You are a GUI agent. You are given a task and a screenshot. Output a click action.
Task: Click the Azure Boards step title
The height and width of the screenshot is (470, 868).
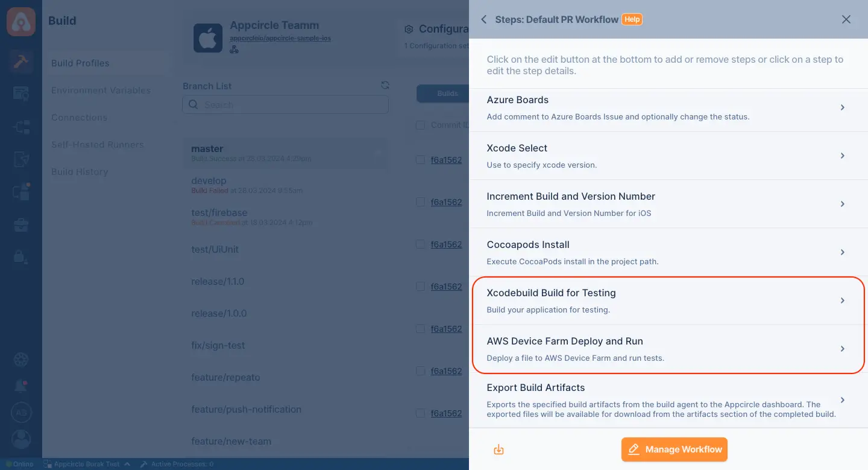(518, 100)
